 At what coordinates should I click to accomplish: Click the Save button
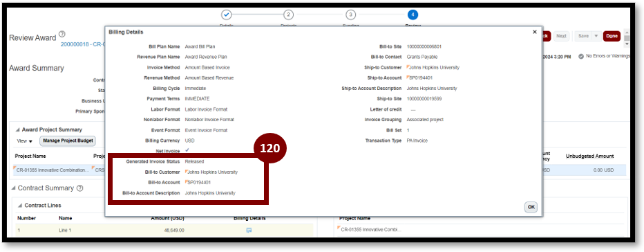point(583,36)
